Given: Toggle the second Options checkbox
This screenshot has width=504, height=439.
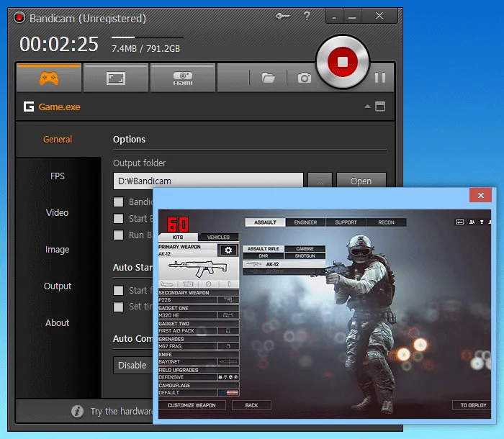Looking at the screenshot, I should (x=119, y=218).
